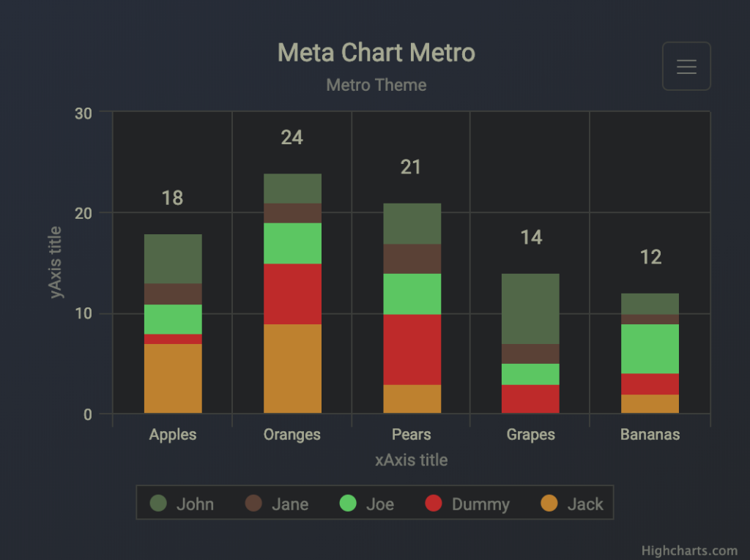This screenshot has width=750, height=560.
Task: Hide the John series legend label
Action: pyautogui.click(x=195, y=504)
